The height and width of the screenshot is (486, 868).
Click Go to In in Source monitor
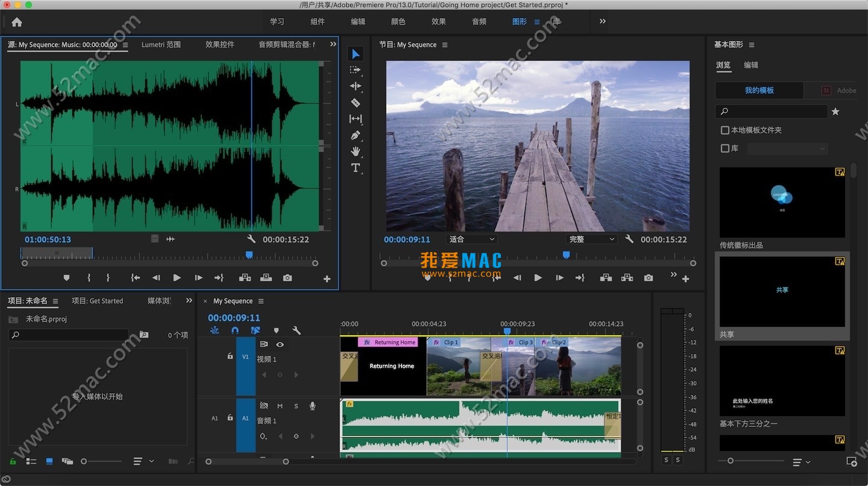tap(136, 278)
